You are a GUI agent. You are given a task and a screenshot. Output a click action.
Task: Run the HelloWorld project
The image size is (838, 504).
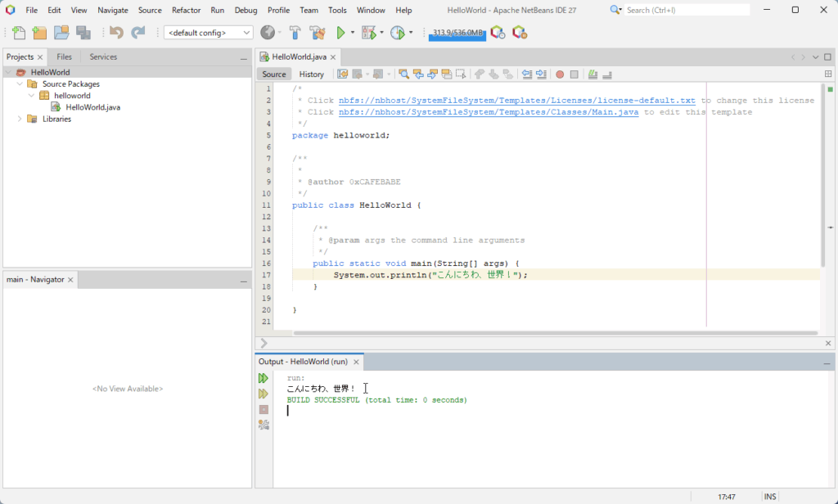pyautogui.click(x=341, y=34)
